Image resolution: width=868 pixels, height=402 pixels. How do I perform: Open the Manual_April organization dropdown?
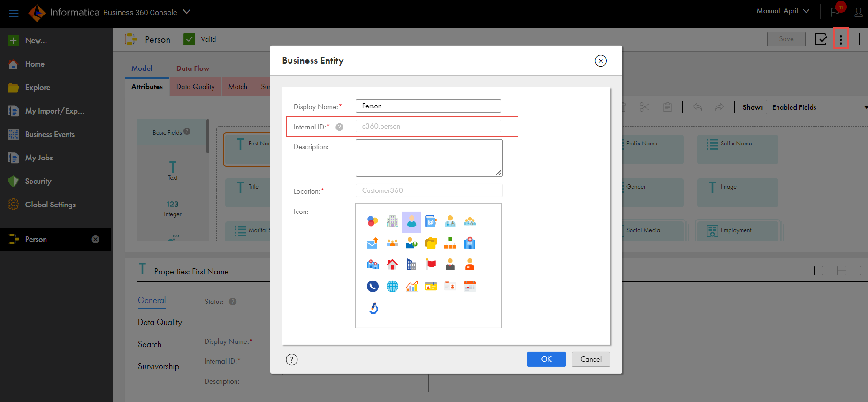click(783, 11)
